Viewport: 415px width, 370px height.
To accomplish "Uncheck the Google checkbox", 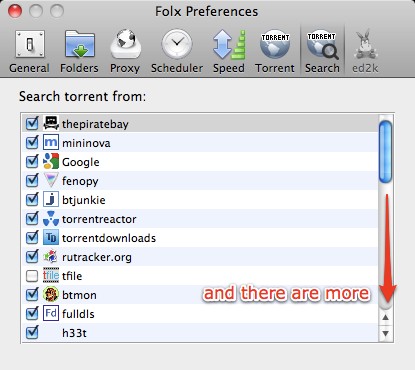I will click(32, 162).
